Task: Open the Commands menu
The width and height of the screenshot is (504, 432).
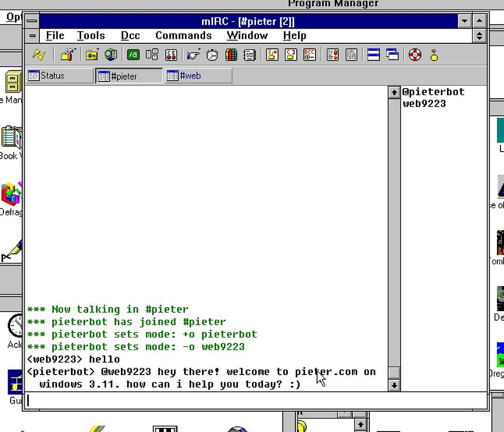Action: (183, 36)
